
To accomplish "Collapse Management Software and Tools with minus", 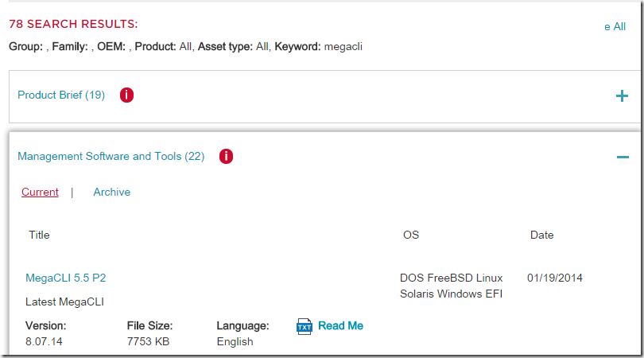I will [x=623, y=157].
